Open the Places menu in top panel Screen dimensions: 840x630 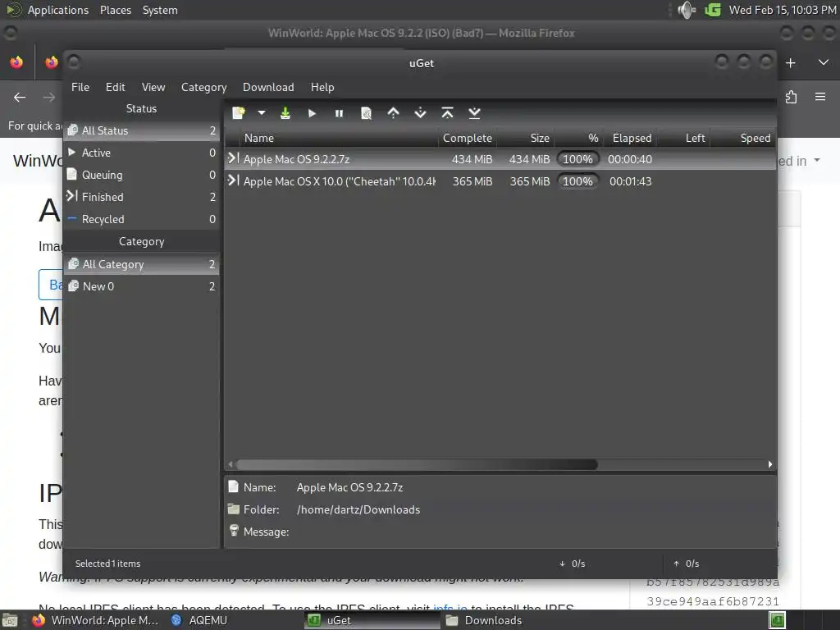[116, 10]
